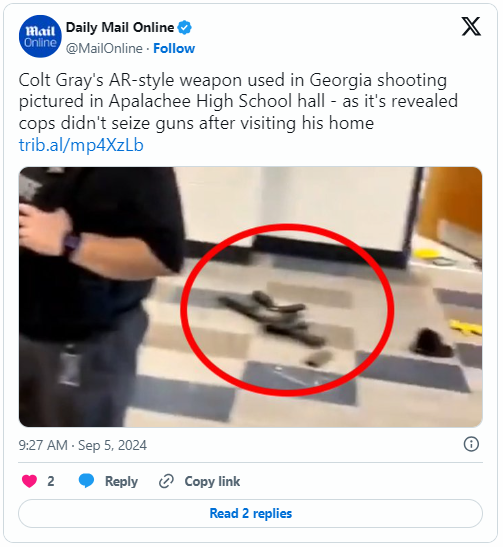Viewport: 503px width, 547px height.
Task: Click the blue reply speech bubble icon
Action: click(86, 481)
